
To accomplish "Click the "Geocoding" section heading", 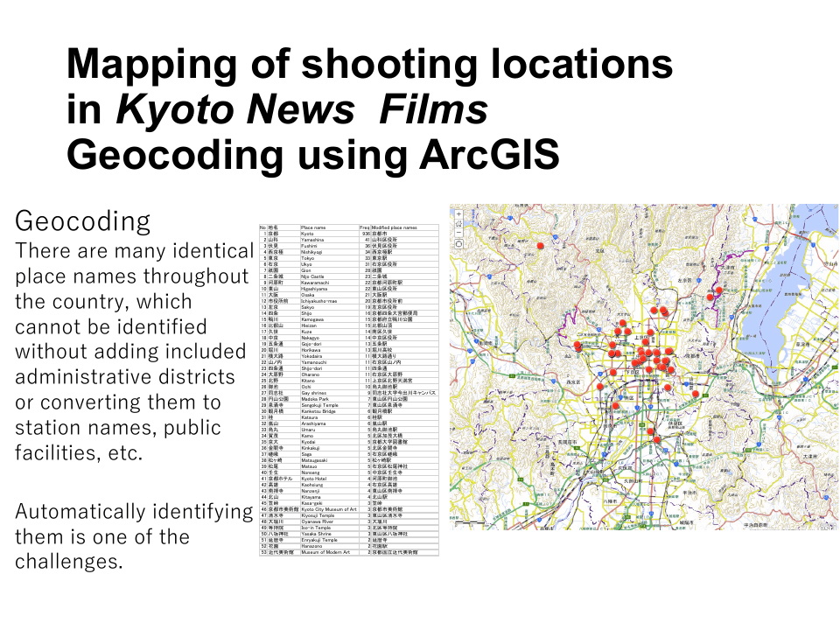I will 83,222.
